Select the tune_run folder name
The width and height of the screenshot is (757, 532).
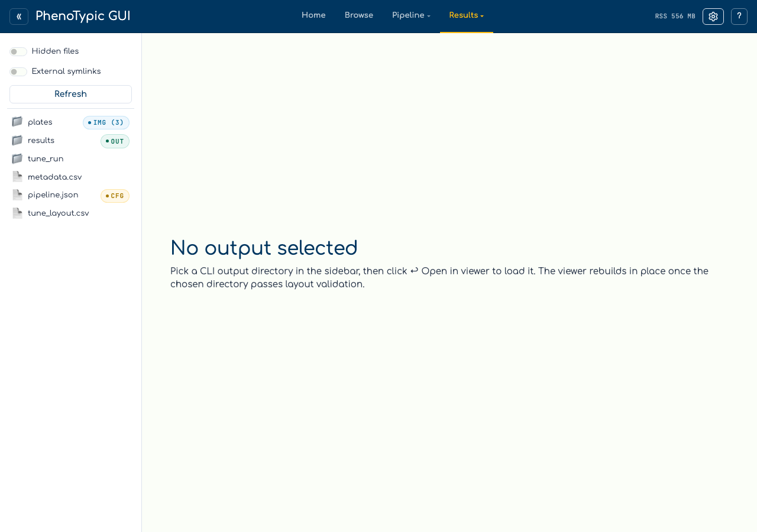tap(46, 159)
